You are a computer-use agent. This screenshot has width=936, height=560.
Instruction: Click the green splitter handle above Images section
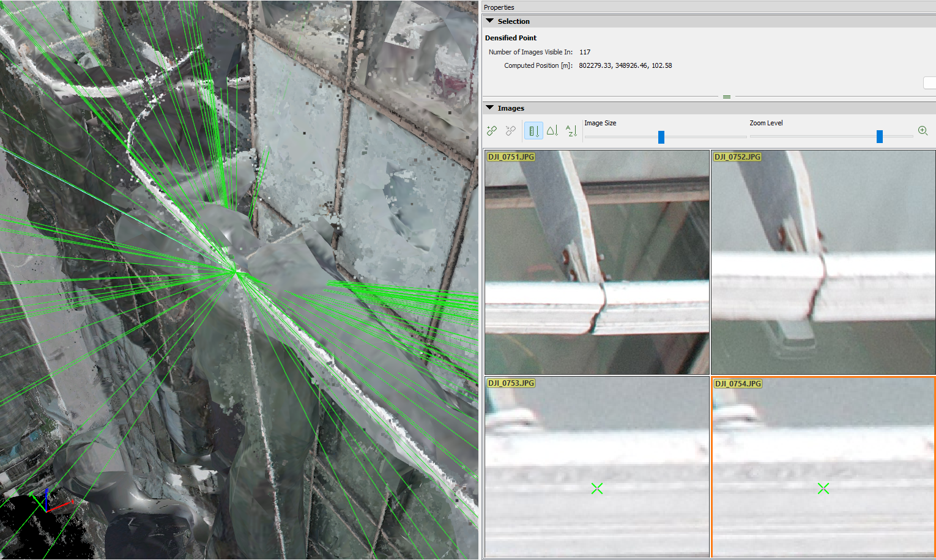[726, 97]
